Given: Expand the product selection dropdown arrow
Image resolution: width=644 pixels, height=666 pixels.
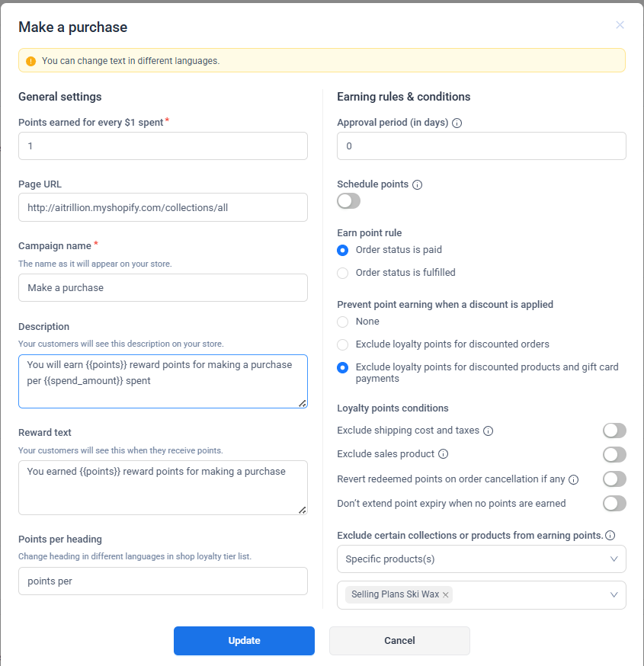Looking at the screenshot, I should tap(614, 595).
